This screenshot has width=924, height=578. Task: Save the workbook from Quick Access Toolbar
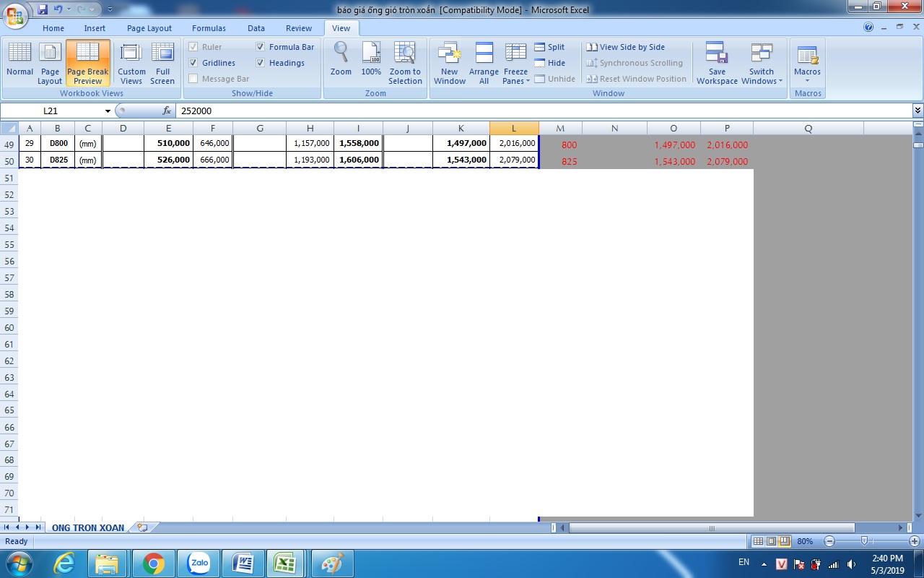click(x=42, y=9)
